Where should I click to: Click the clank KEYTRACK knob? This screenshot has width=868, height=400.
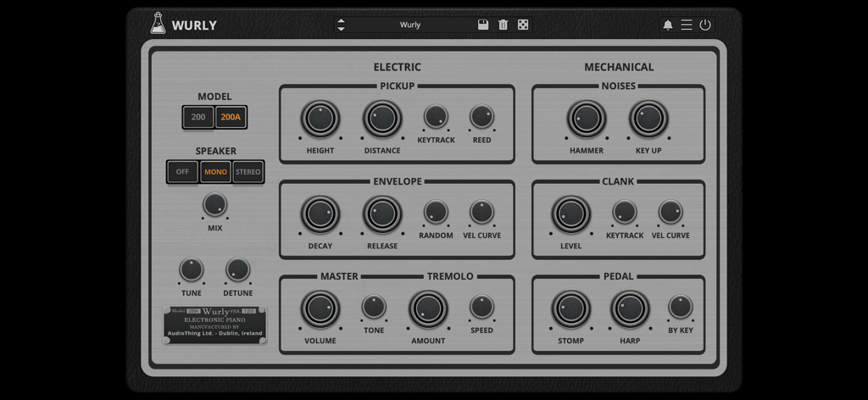[625, 212]
